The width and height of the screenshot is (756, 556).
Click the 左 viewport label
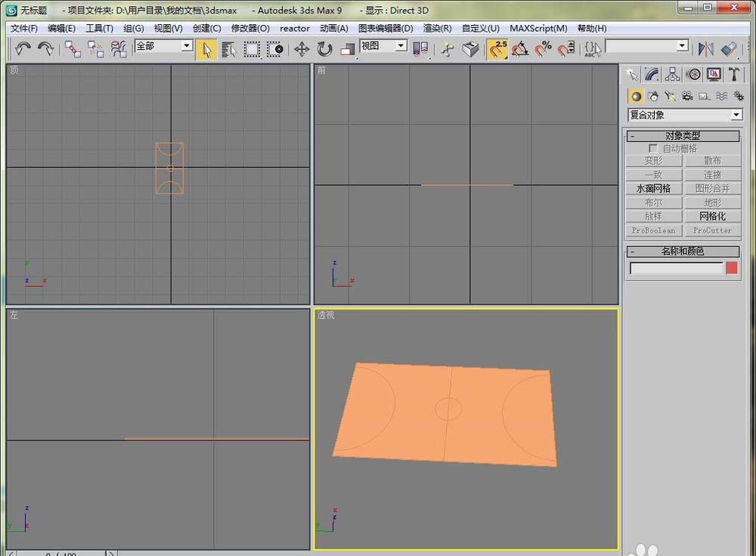(x=14, y=315)
